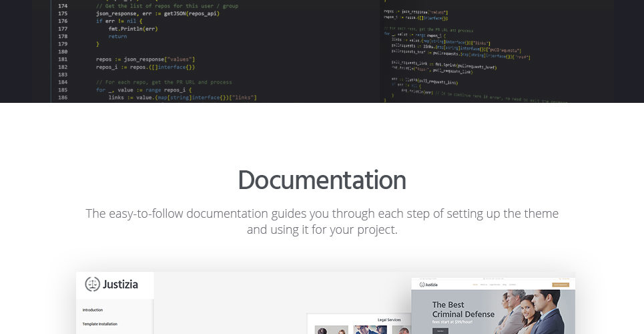Click second Legal Services thumbnail with glasses man
This screenshot has height=334, width=644.
tap(370, 330)
